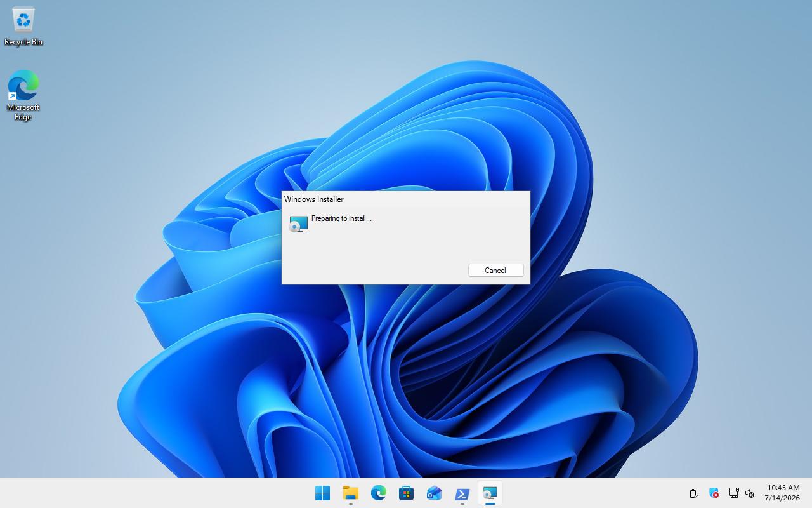Select the Microsoft Edge desktop shortcut
Screen dimensions: 812x508
23,95
